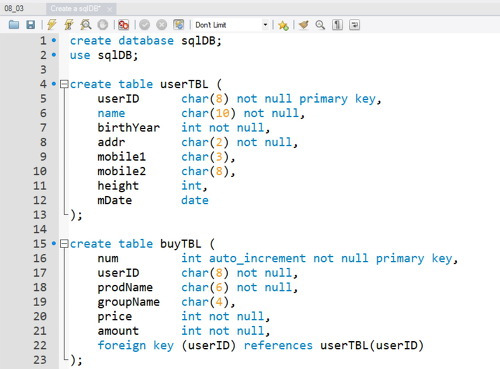The width and height of the screenshot is (500, 369).
Task: Execute the script with the lightning bolt
Action: pos(52,25)
